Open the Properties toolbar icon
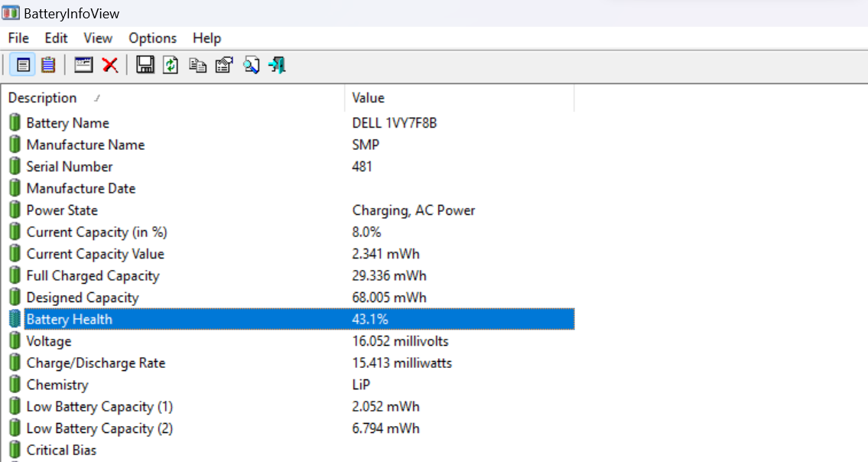868x462 pixels. point(224,65)
